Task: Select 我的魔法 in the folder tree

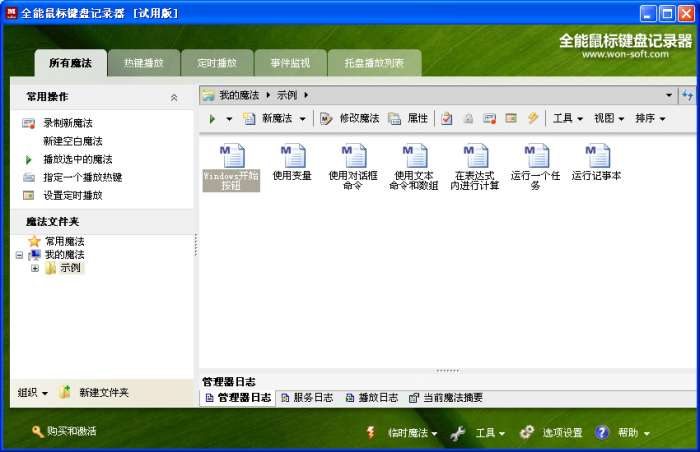Action: pyautogui.click(x=65, y=255)
